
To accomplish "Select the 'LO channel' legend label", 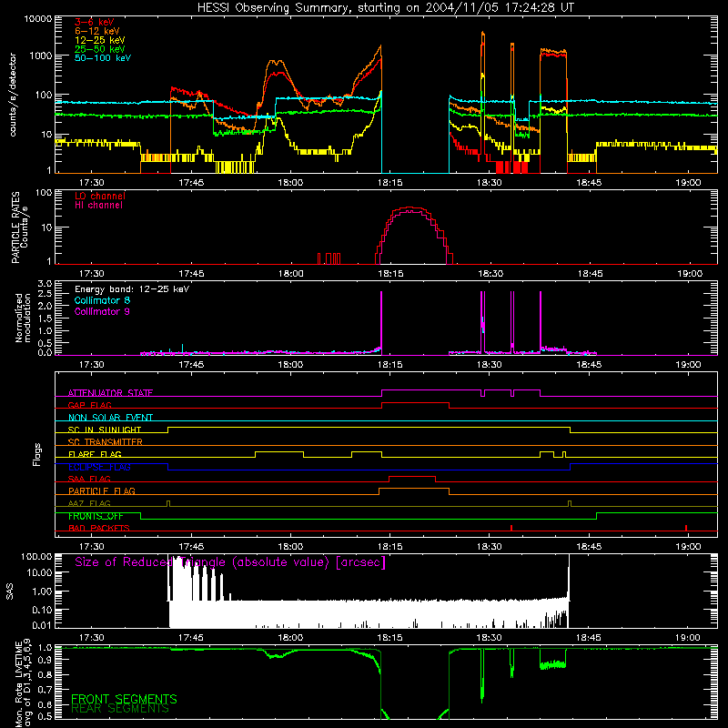I will [x=100, y=196].
